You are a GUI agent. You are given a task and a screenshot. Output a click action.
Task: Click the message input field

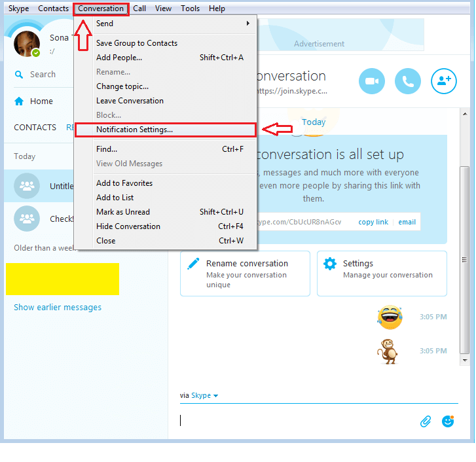click(x=297, y=421)
